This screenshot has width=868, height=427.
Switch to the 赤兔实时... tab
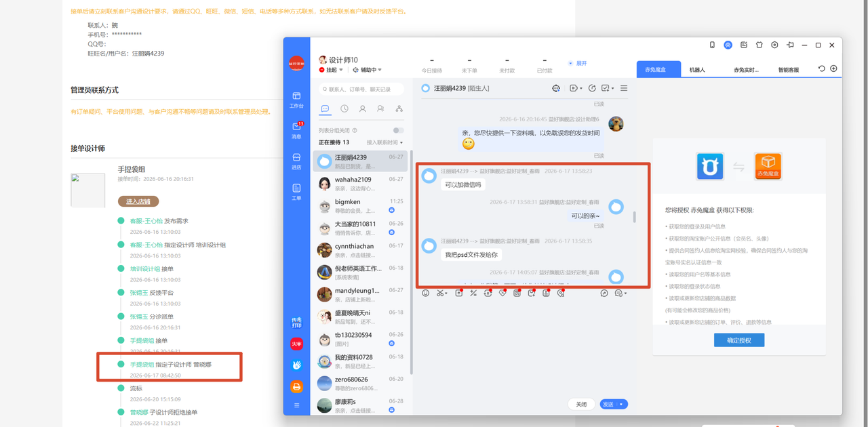click(x=746, y=69)
